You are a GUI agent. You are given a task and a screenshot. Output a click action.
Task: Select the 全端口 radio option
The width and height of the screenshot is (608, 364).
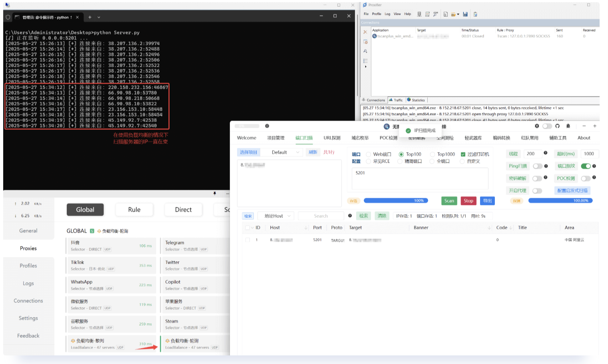(x=432, y=161)
